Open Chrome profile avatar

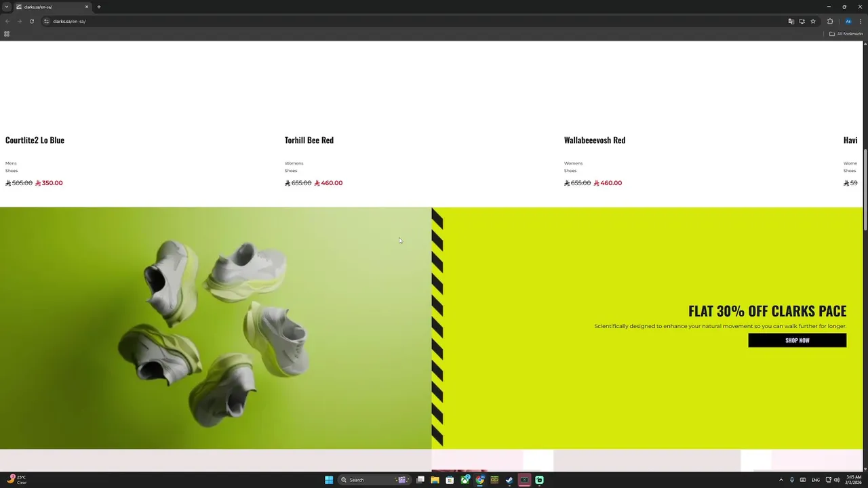point(848,21)
